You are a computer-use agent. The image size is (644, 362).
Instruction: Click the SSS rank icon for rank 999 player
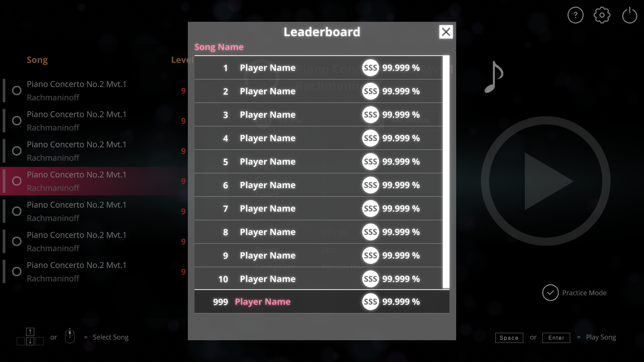370,302
